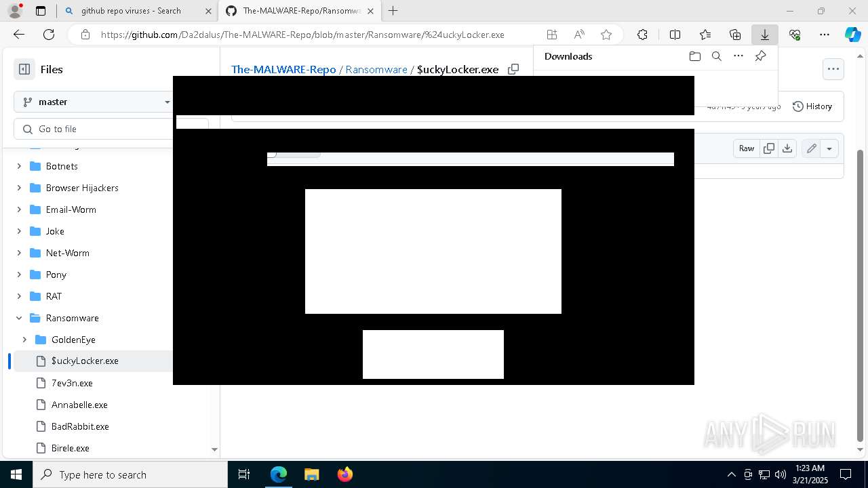Open Edge Settings and more menu
This screenshot has height=488, width=868.
[825, 35]
